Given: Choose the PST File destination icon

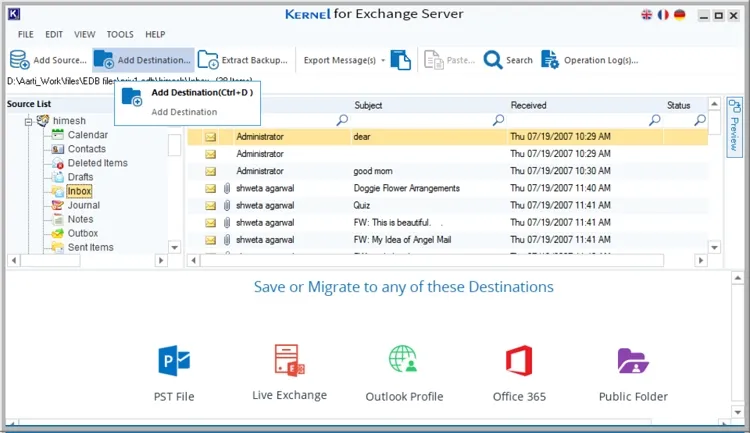Looking at the screenshot, I should click(174, 360).
